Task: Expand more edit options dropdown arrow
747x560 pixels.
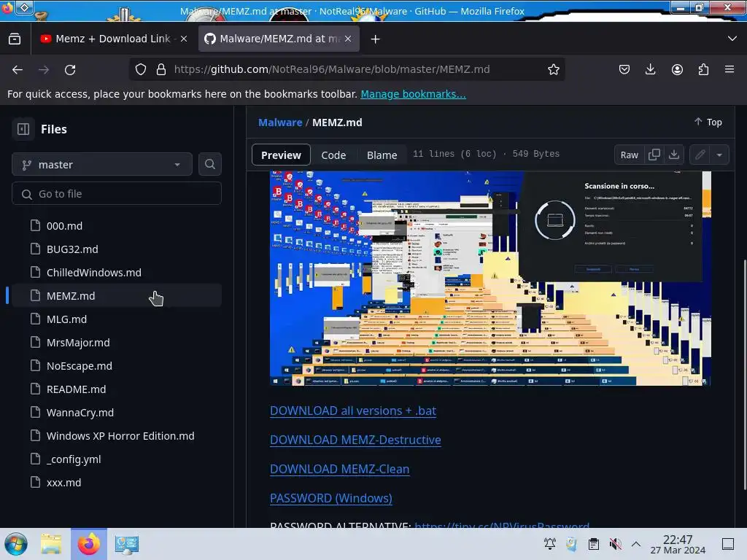Action: [x=719, y=155]
